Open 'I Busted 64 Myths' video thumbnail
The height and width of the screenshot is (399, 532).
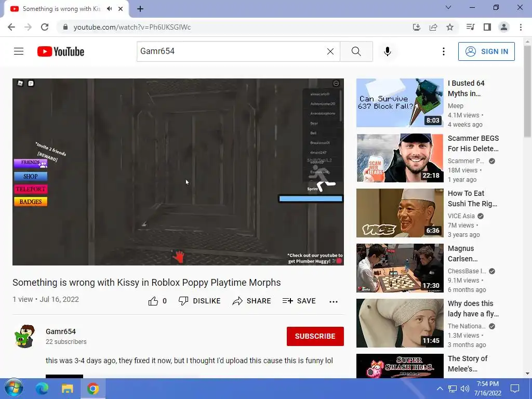pyautogui.click(x=400, y=103)
